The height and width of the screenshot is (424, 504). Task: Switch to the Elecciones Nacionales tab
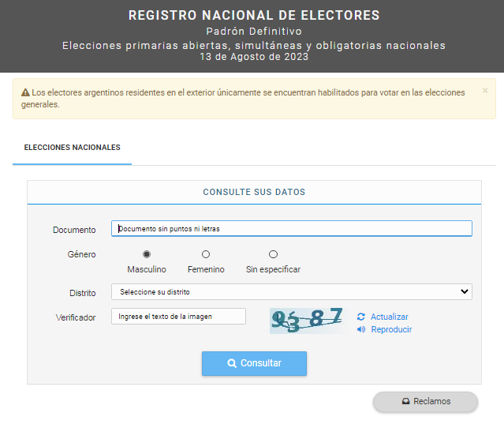[72, 148]
